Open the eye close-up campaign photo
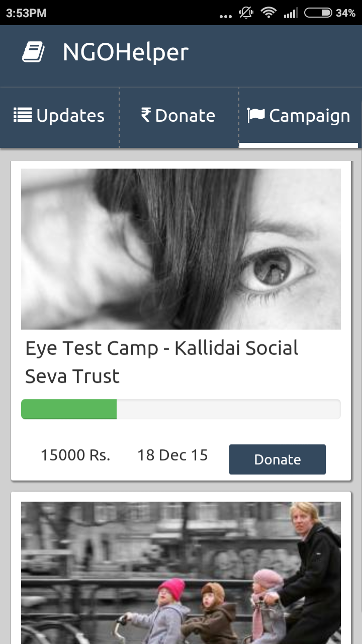The width and height of the screenshot is (362, 644). [181, 249]
